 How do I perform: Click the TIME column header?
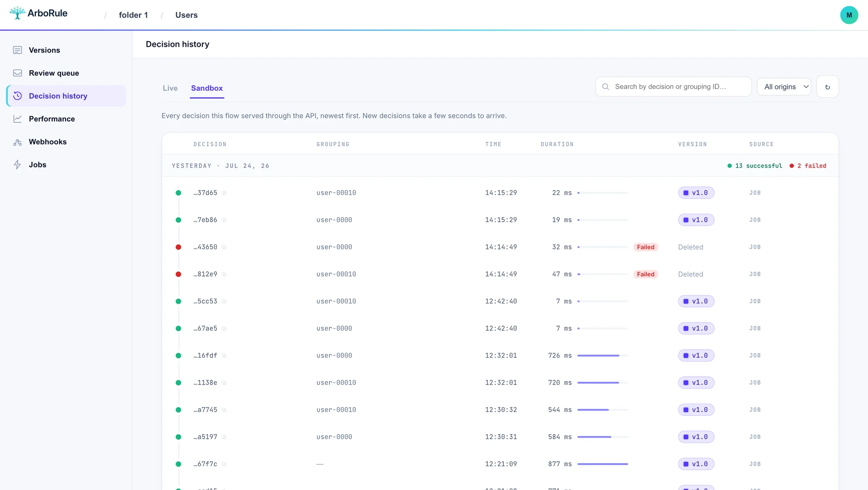[x=493, y=145]
